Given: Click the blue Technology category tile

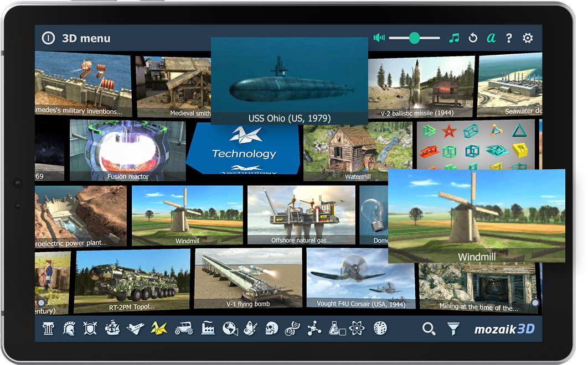Looking at the screenshot, I should click(x=244, y=148).
